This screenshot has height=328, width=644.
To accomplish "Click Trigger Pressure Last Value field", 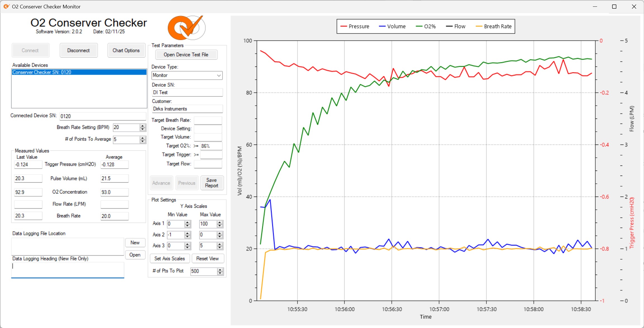I will pos(28,164).
